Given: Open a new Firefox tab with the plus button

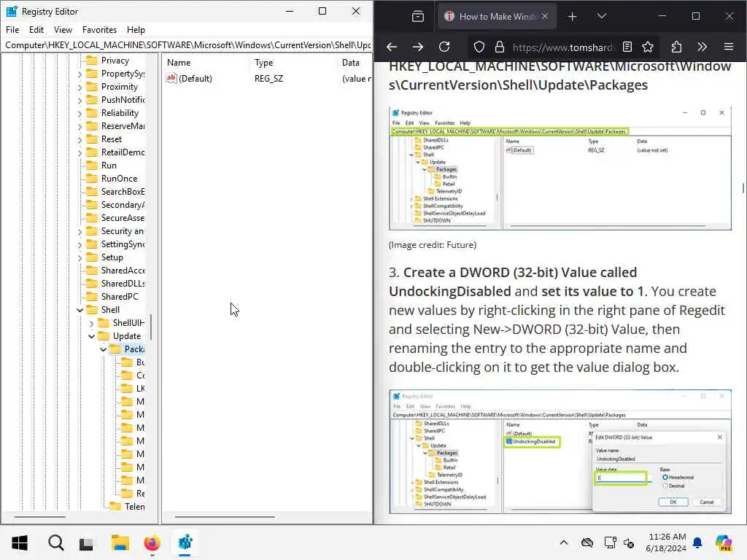Looking at the screenshot, I should [x=572, y=17].
